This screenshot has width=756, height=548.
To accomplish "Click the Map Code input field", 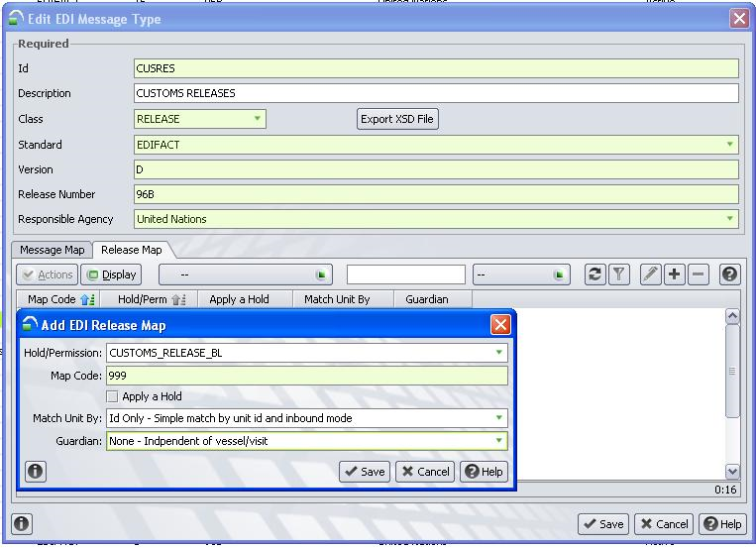I will pyautogui.click(x=306, y=376).
